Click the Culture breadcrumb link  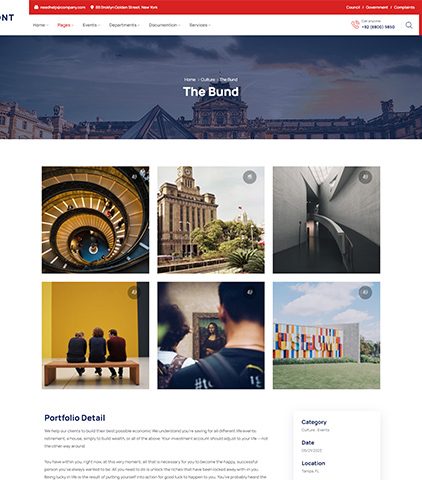[x=208, y=80]
